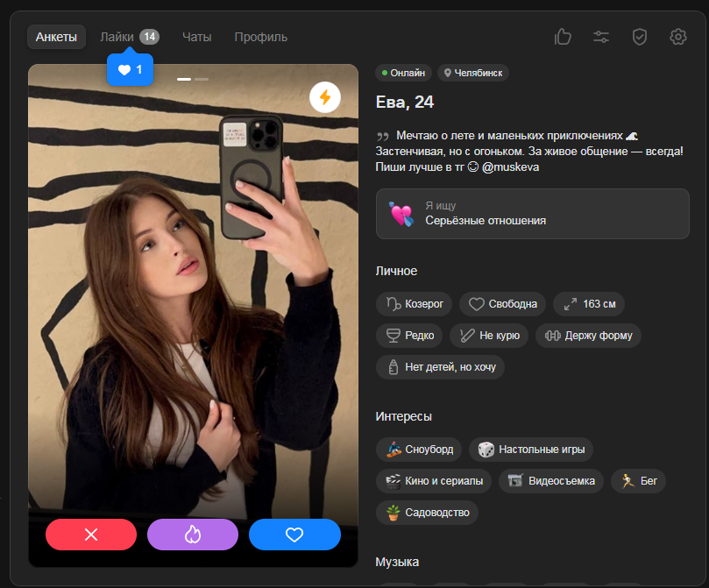Select first photo indicator dash
The image size is (709, 588).
(x=184, y=79)
